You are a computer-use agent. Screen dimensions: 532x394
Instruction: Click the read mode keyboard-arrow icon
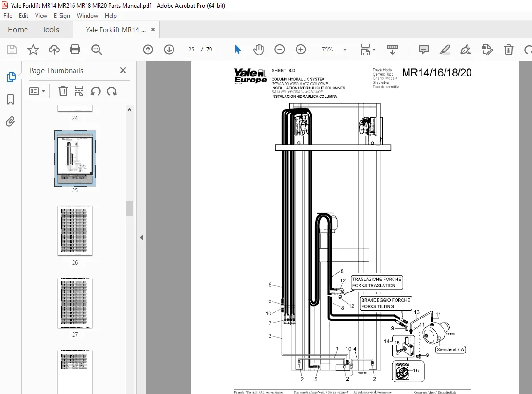click(393, 50)
